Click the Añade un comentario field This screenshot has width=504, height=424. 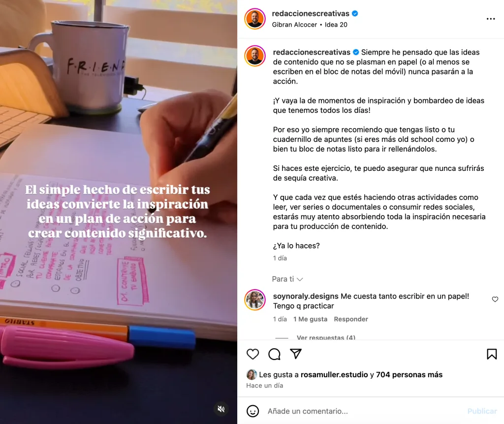[x=363, y=411]
